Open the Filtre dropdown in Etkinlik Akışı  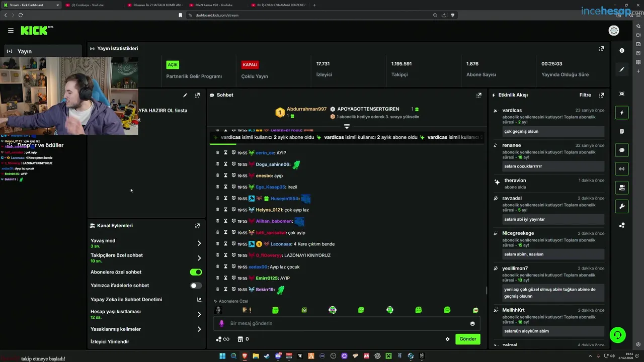(585, 95)
